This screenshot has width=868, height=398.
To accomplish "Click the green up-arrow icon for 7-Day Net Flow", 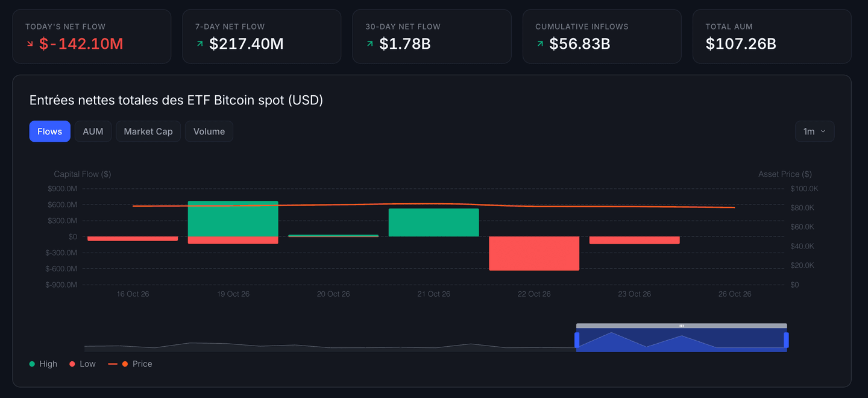I will click(x=200, y=44).
